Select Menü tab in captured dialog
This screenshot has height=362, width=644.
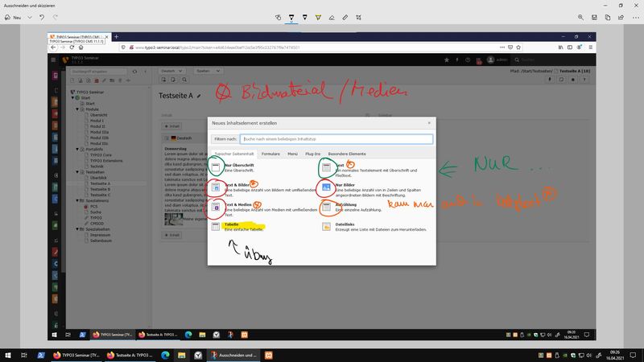pyautogui.click(x=292, y=154)
